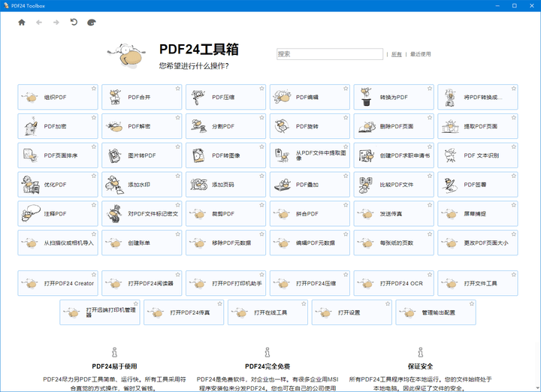Open the 比较PDF文件 tool
541x392 pixels.
(394, 185)
